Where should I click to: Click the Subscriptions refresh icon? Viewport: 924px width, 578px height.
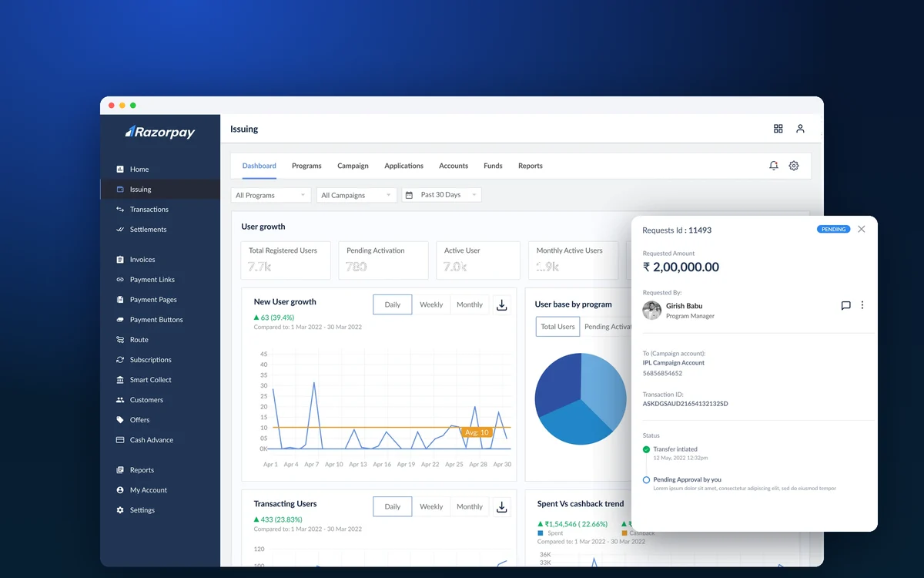[120, 360]
